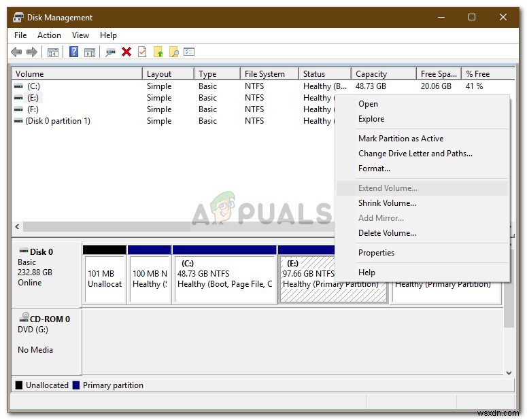Viewport: 527px width, 420px height.
Task: Click drive icon beside Disk 0 partition 1
Action: [18, 121]
